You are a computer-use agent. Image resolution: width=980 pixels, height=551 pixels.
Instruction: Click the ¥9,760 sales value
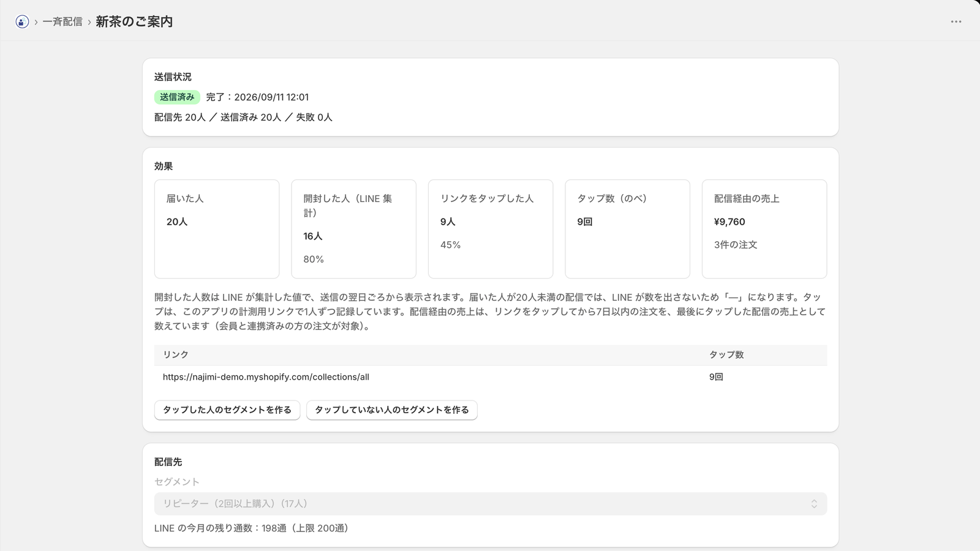pyautogui.click(x=729, y=222)
